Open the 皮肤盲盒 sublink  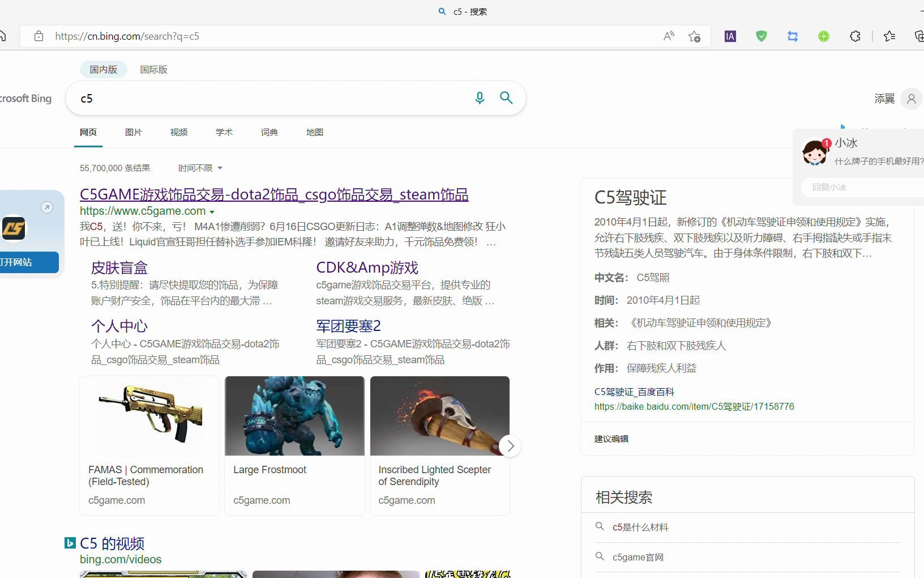pos(119,267)
